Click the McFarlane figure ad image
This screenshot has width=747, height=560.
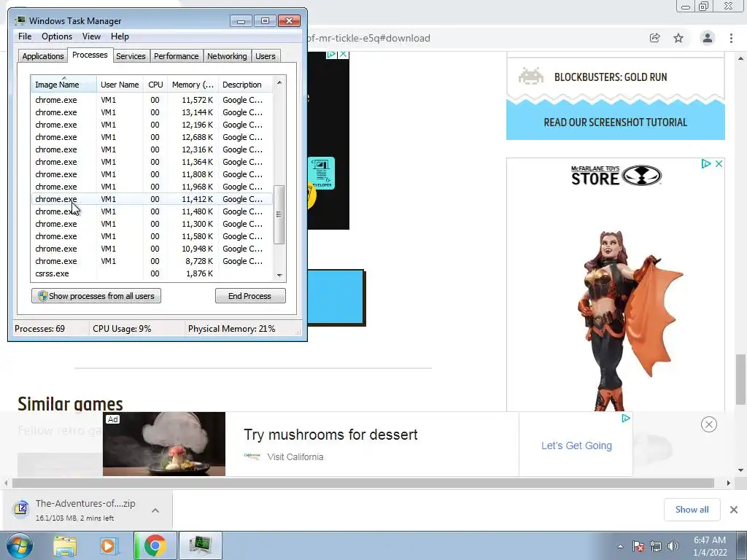coord(630,319)
